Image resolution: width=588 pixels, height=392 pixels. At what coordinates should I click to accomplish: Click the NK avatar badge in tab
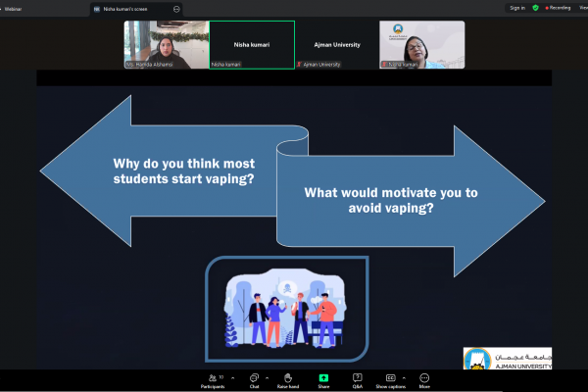[97, 9]
